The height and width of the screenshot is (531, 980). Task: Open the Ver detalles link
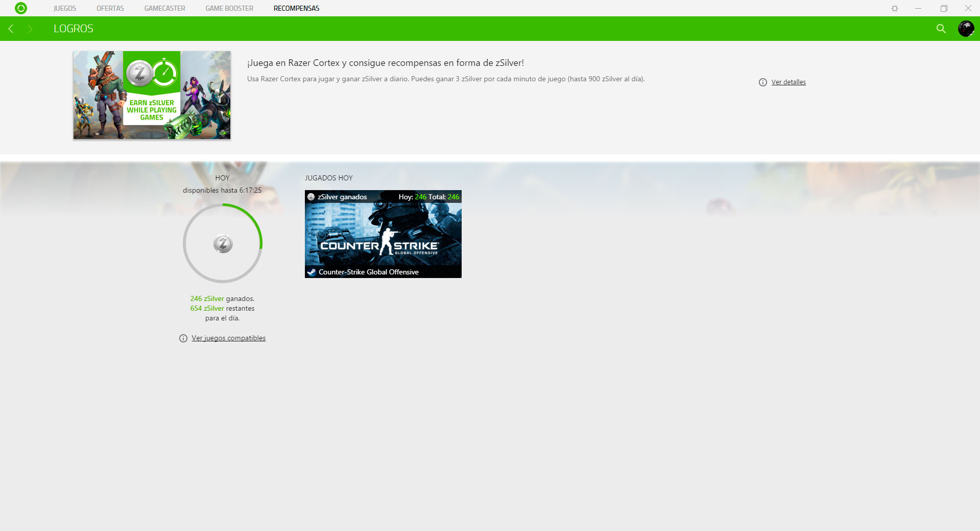[788, 82]
